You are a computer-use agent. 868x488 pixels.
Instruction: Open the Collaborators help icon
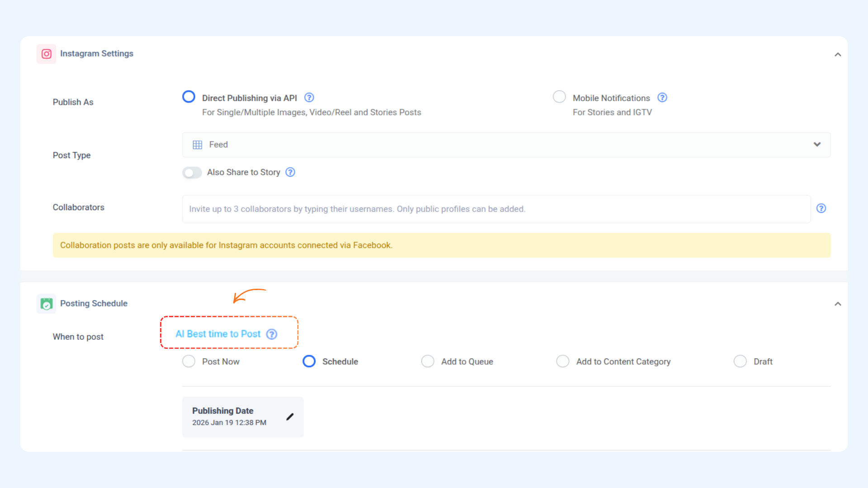tap(821, 208)
